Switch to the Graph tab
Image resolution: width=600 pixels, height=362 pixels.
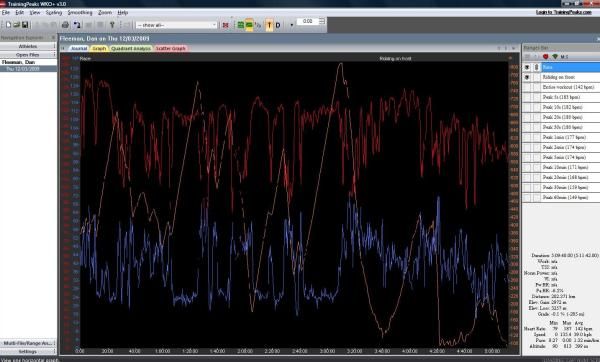[99, 48]
